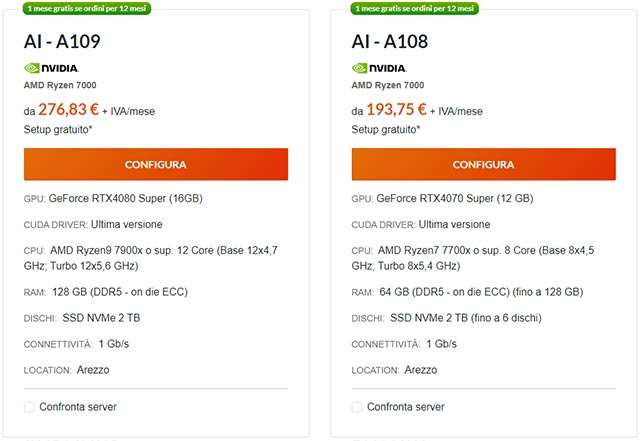The image size is (640, 441).
Task: Select the 276,83 € price text
Action: (x=69, y=110)
